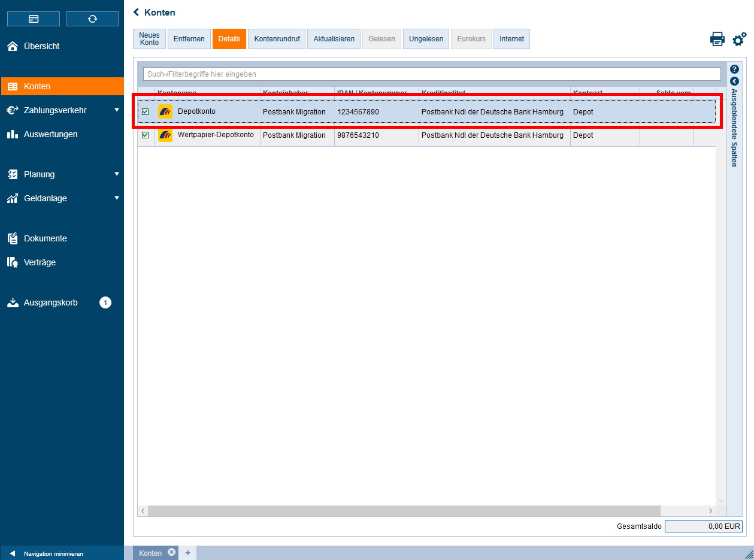The image size is (754, 560).
Task: Expand the Geldanlage submenu arrow
Action: 117,198
